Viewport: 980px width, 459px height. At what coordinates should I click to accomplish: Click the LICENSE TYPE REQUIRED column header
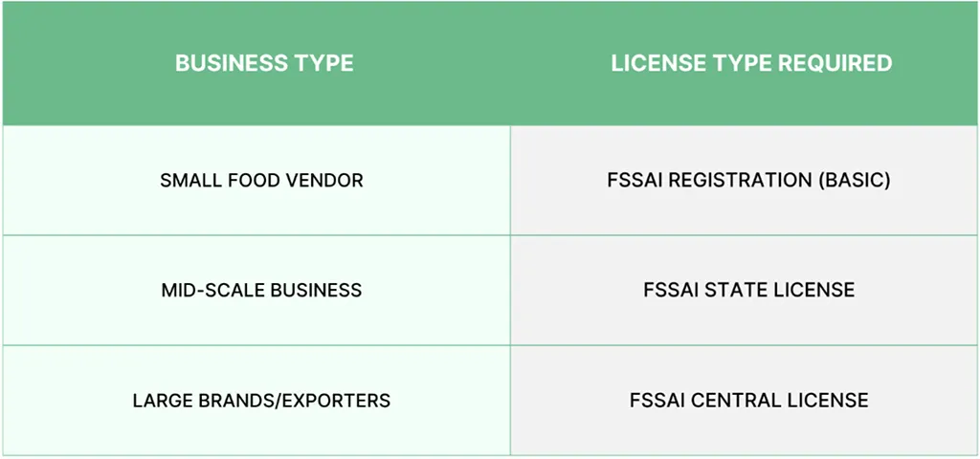tap(751, 64)
